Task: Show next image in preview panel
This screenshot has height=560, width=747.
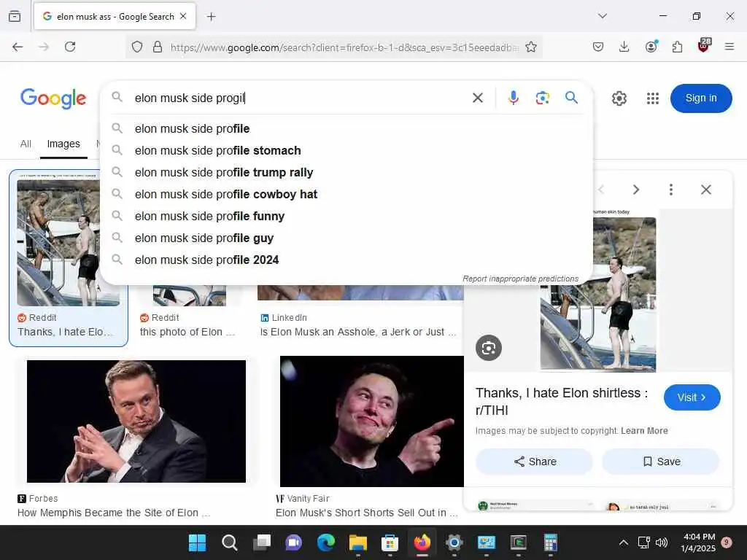Action: (636, 190)
